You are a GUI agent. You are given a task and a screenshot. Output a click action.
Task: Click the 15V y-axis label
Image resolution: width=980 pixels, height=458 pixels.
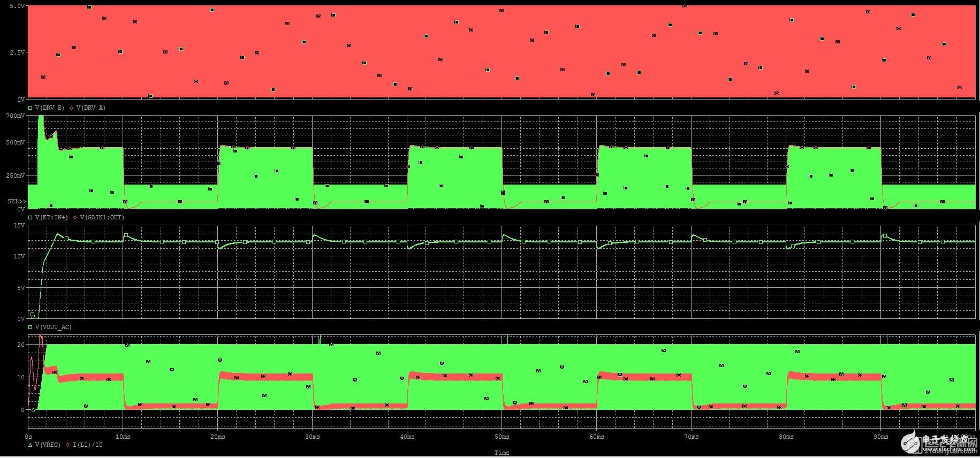(x=19, y=226)
